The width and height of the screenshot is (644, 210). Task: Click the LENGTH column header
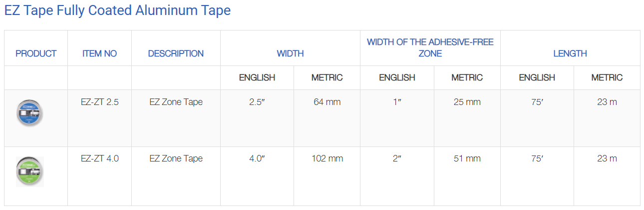pyautogui.click(x=570, y=53)
